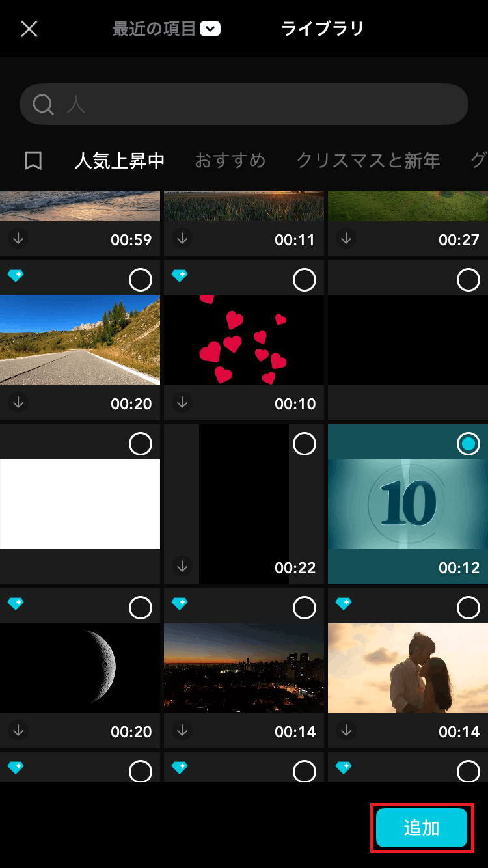488x868 pixels.
Task: Focus the library search field
Action: (260, 104)
